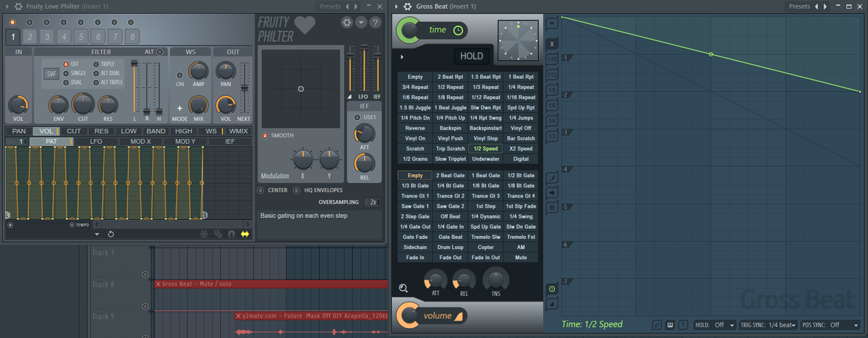Select the OFF filter mode radio
The image size is (868, 338).
[67, 64]
